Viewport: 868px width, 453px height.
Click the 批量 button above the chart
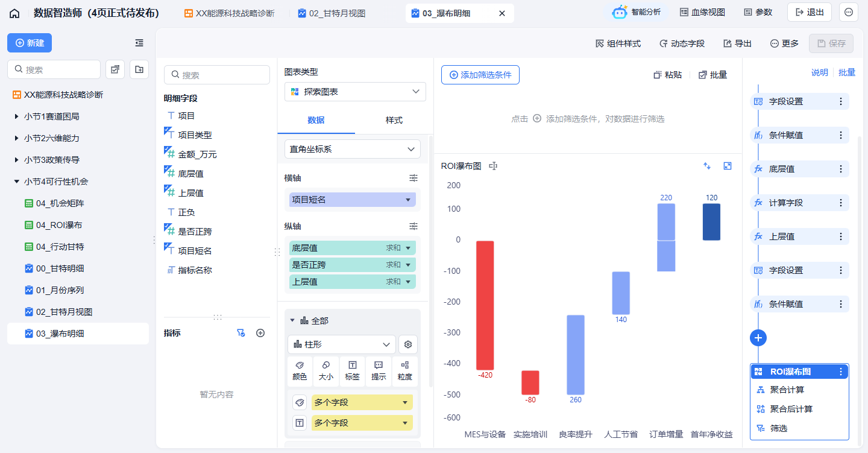click(712, 75)
